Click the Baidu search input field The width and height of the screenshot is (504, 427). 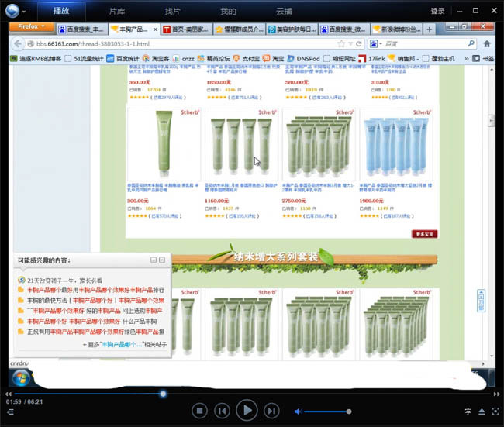pos(425,43)
